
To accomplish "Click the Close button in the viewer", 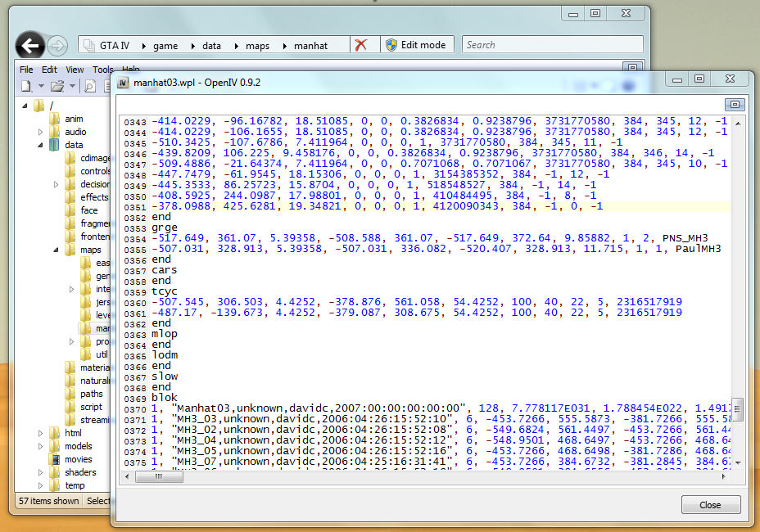I will pos(710,505).
